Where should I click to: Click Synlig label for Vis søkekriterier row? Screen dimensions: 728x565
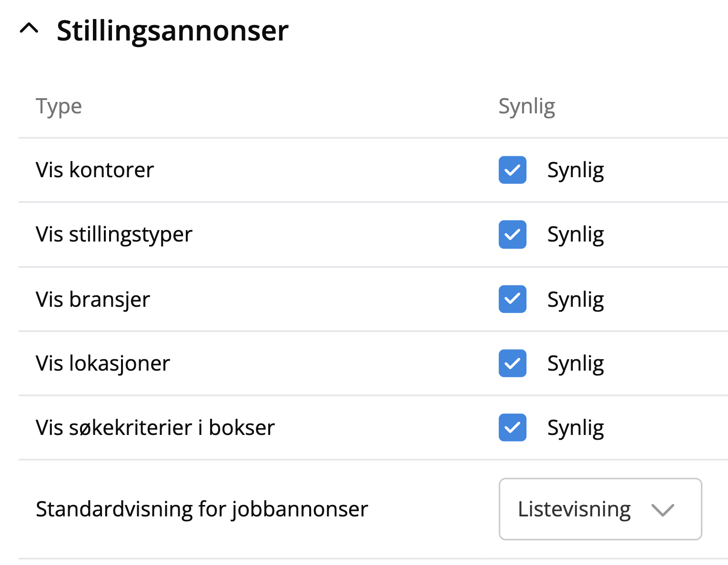click(576, 428)
